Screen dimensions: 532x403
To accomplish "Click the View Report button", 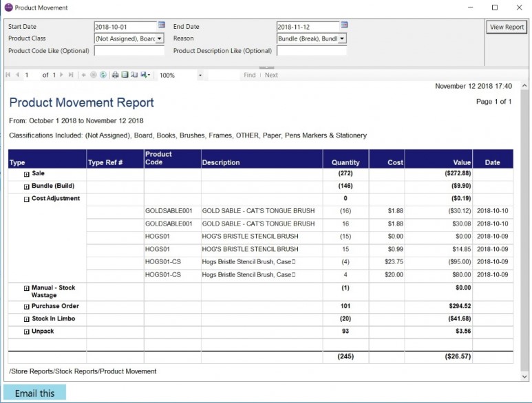I will pyautogui.click(x=507, y=27).
